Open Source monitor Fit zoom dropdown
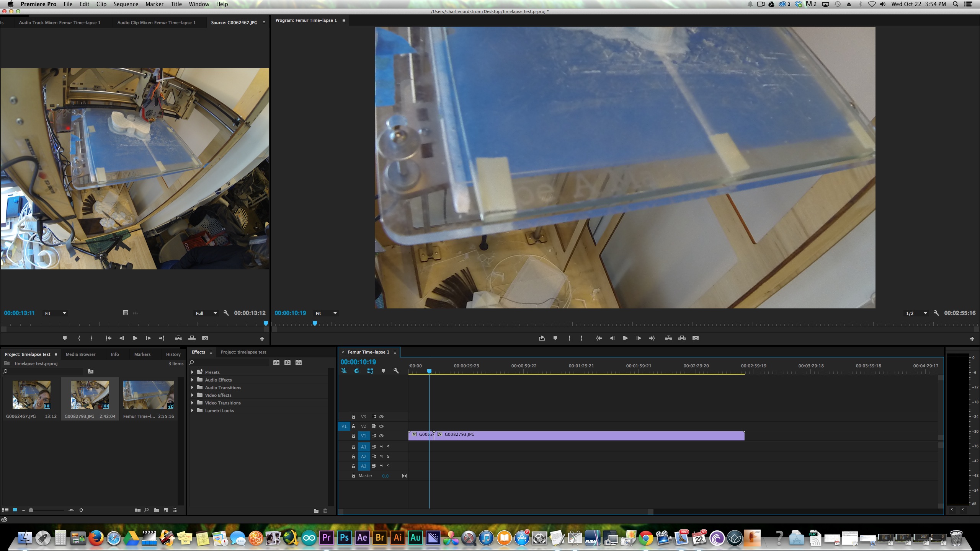 tap(56, 313)
